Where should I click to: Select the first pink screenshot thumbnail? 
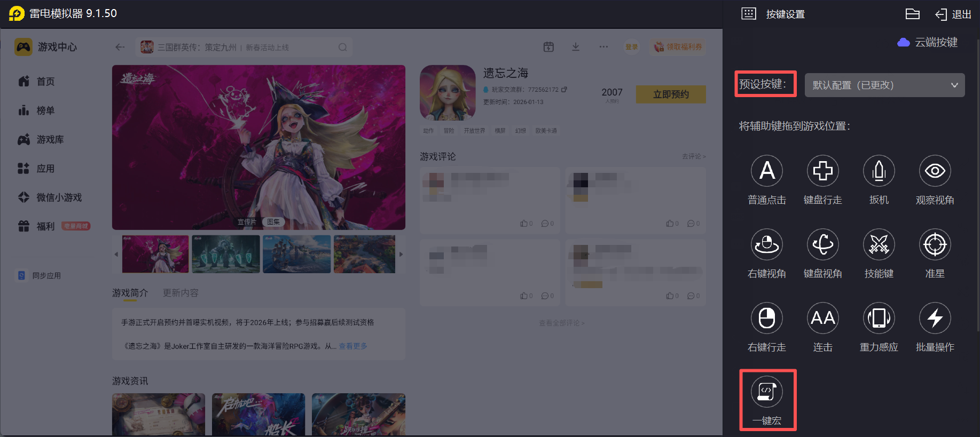point(155,254)
